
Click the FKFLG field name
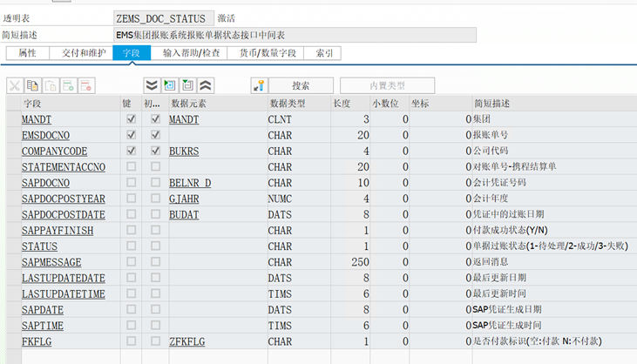37,341
